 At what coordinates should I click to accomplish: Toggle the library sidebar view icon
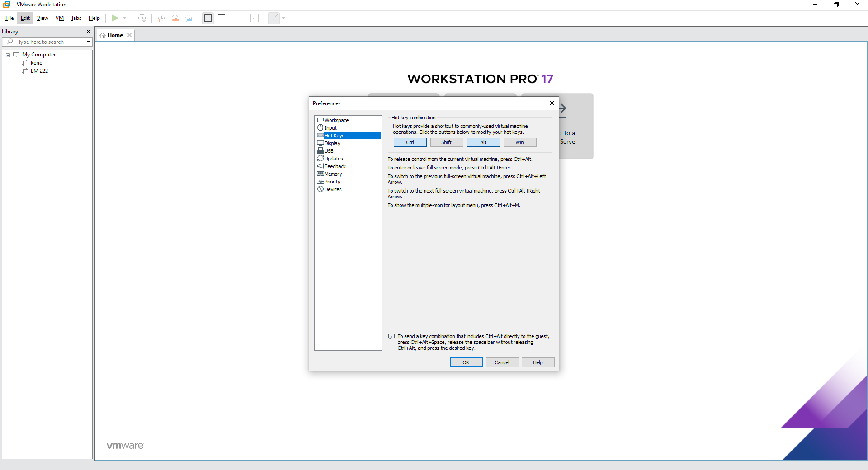point(208,18)
